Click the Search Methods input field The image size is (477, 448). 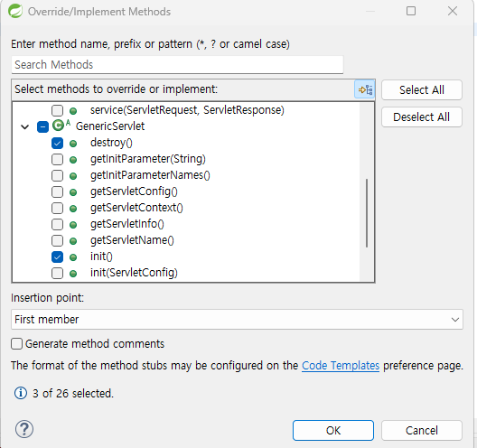click(x=177, y=65)
